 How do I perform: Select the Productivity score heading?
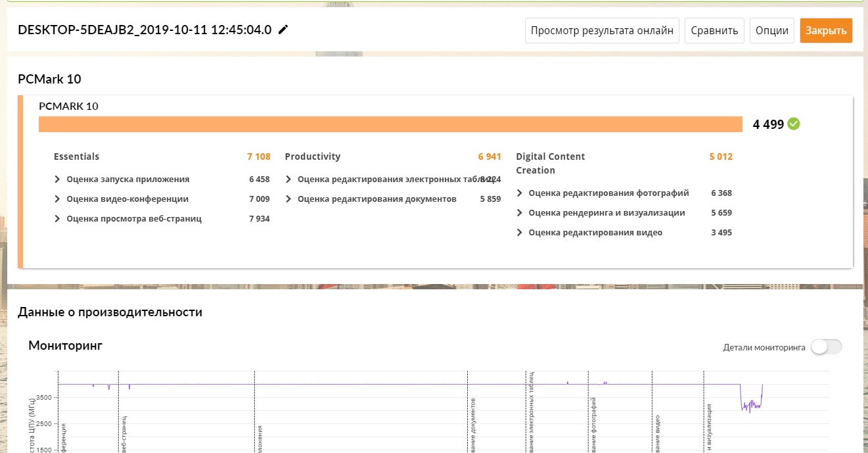click(x=313, y=156)
